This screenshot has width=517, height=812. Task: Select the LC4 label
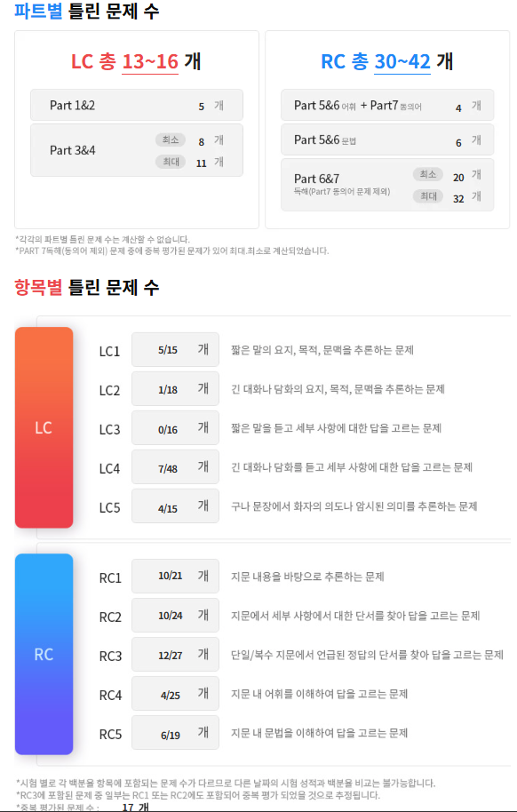tap(109, 468)
